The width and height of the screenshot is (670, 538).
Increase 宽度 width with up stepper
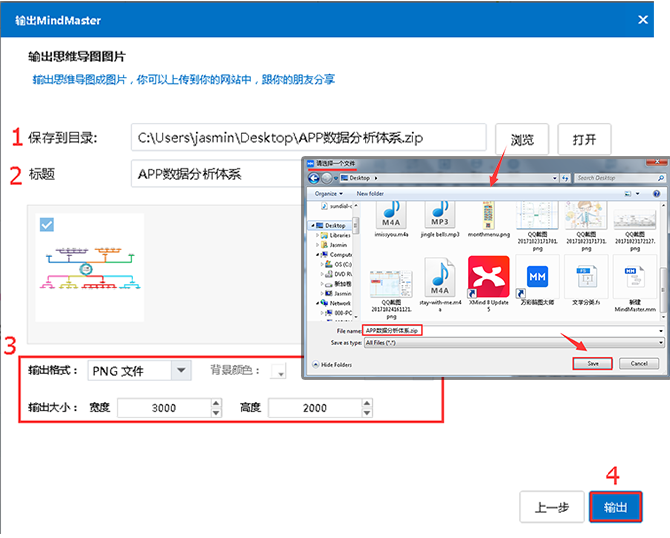pyautogui.click(x=216, y=403)
